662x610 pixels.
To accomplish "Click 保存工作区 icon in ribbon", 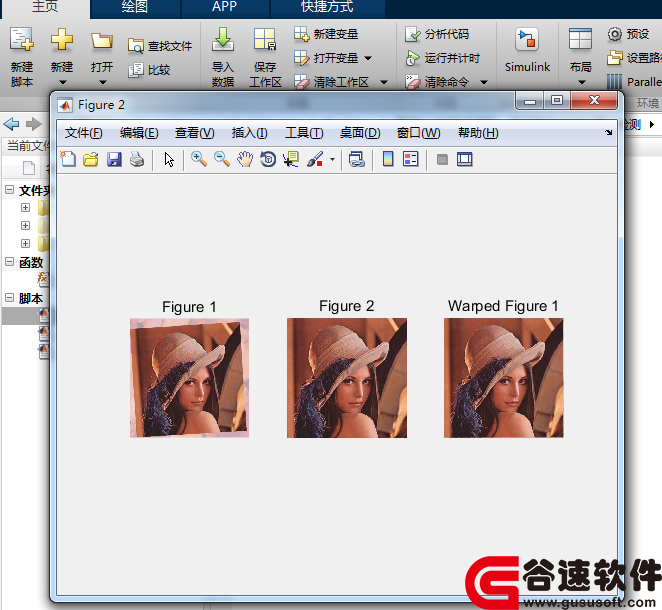I will click(265, 57).
